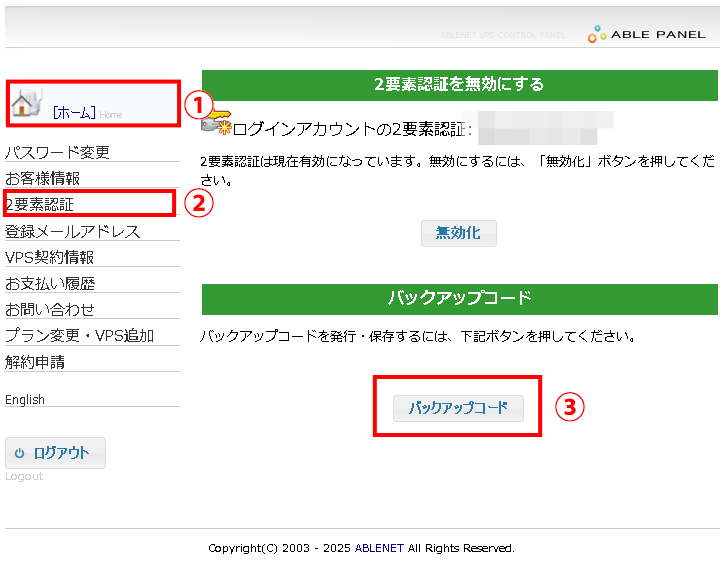Screen dimensions: 725x565
Task: View VPS契約情報
Action: [x=49, y=257]
